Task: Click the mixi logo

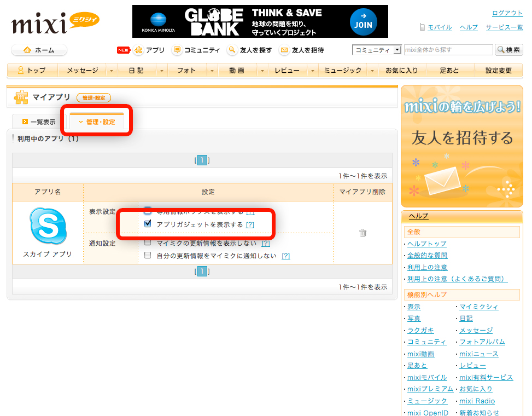Action: pyautogui.click(x=55, y=22)
